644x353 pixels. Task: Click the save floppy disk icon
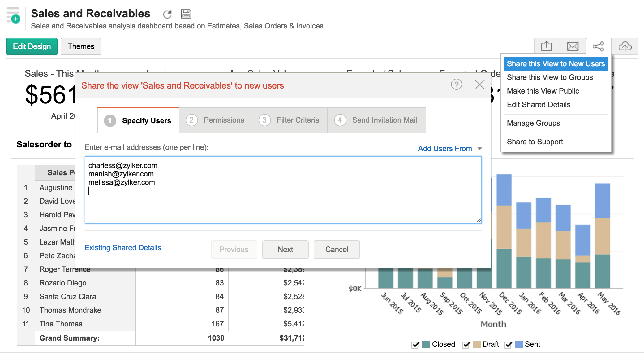coord(186,14)
